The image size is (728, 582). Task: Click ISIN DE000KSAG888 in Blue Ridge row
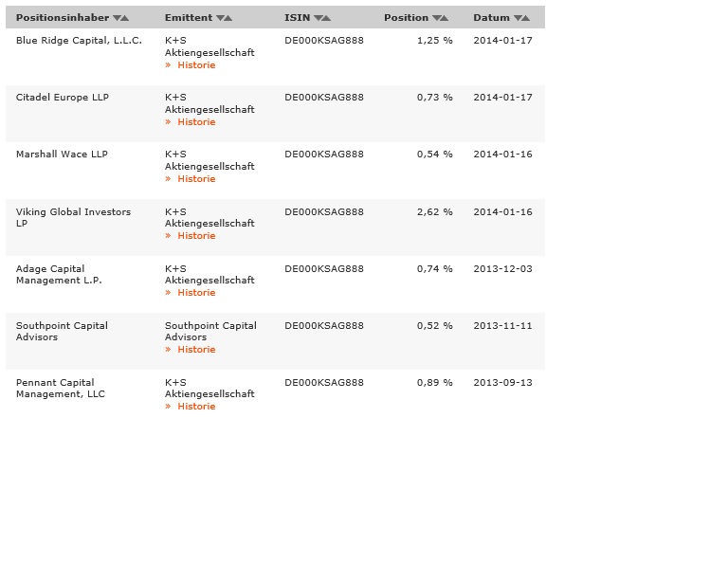(324, 41)
